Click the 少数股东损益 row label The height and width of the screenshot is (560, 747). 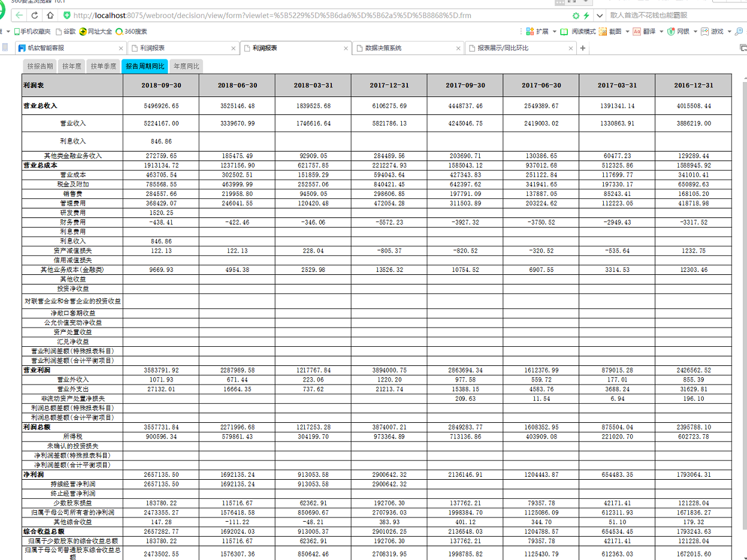click(72, 503)
